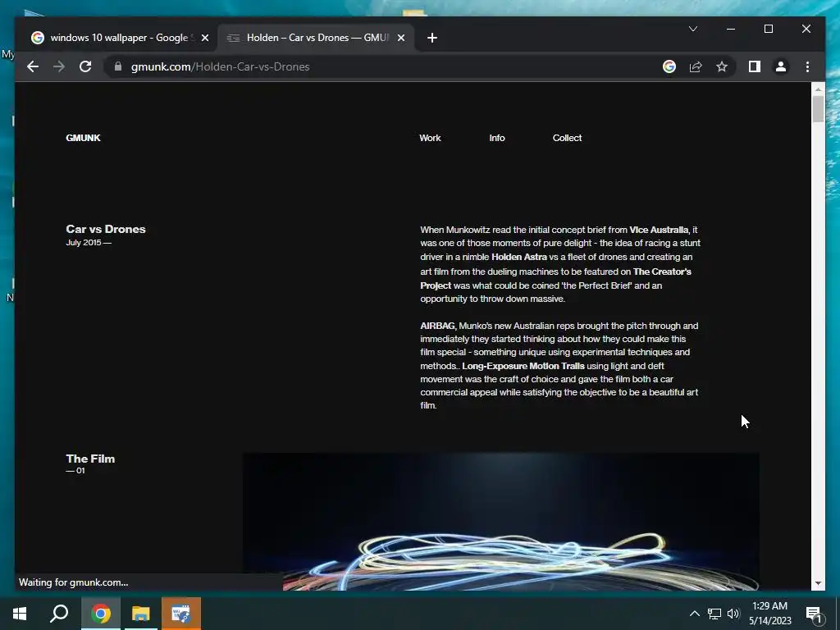Click the address bar URL field

pos(386,66)
